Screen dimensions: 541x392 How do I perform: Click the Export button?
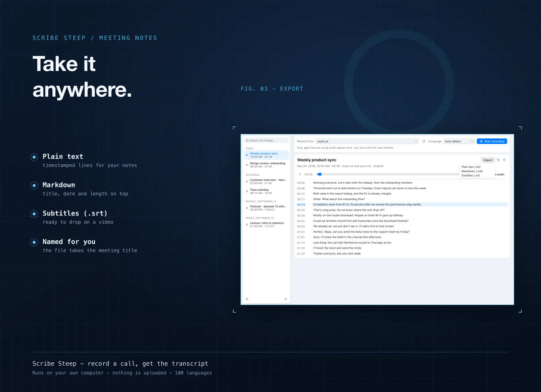click(x=488, y=160)
